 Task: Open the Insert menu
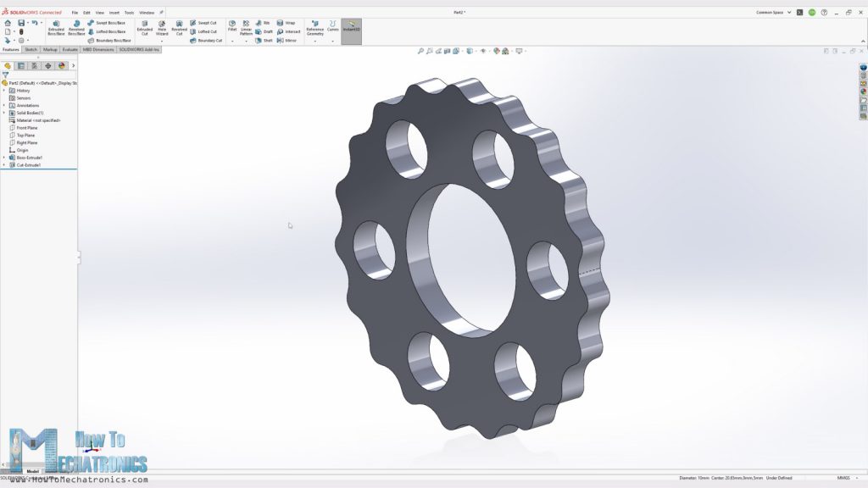click(x=114, y=13)
